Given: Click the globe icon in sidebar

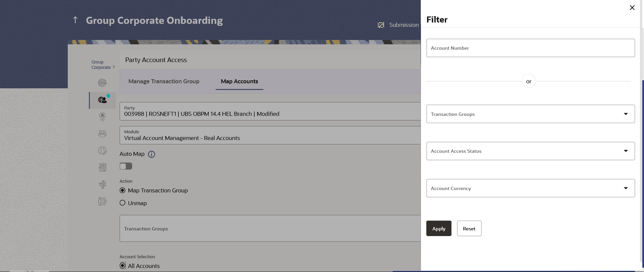Looking at the screenshot, I should click(102, 83).
